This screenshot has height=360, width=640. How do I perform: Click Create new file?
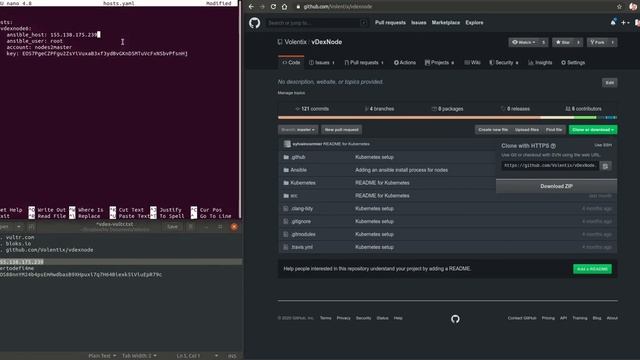click(x=493, y=130)
